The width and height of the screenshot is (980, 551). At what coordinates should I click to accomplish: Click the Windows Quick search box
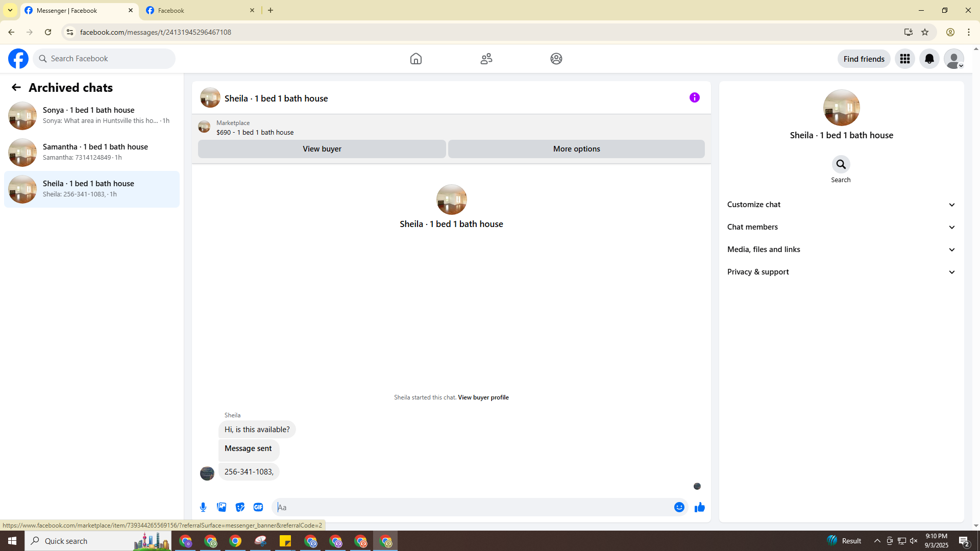pyautogui.click(x=98, y=541)
